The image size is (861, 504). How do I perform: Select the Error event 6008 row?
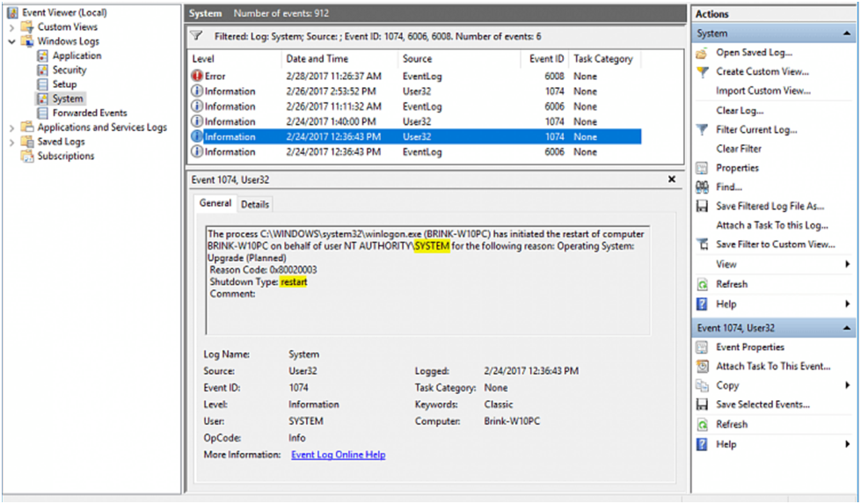click(415, 77)
